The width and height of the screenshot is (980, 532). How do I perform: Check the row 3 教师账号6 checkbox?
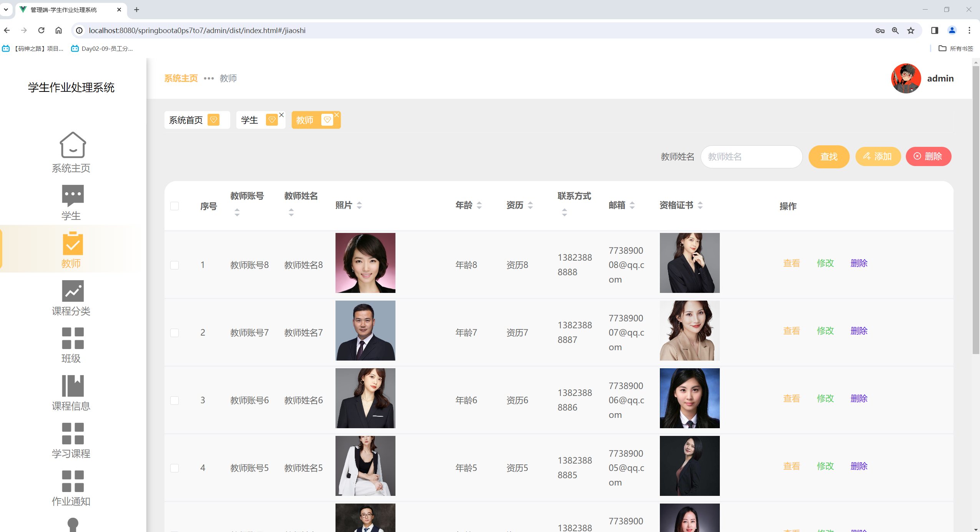click(x=174, y=401)
